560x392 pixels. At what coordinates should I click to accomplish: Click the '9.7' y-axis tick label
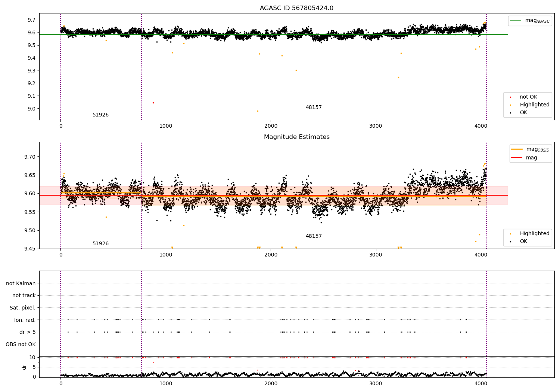(31, 20)
